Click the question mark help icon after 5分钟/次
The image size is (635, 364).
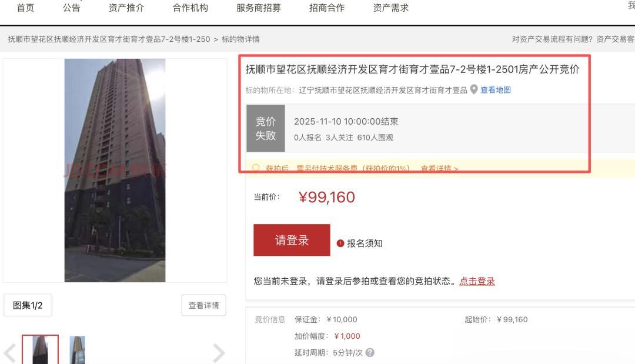point(370,353)
